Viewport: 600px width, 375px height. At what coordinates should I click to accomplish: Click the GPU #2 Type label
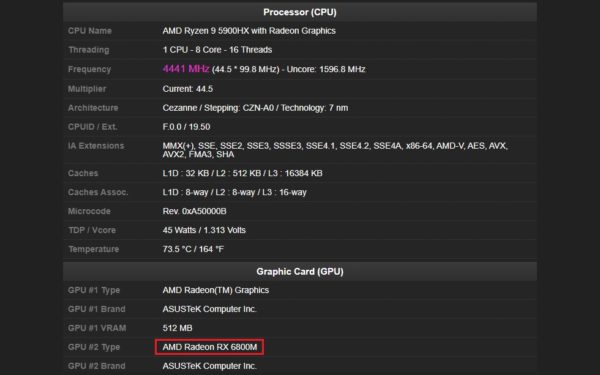(x=94, y=347)
